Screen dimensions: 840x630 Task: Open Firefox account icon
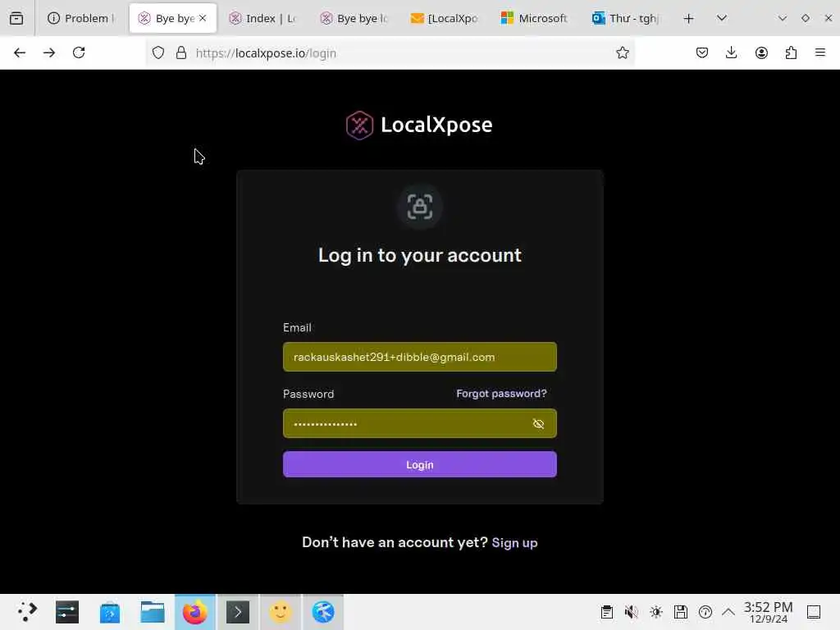[x=761, y=52]
